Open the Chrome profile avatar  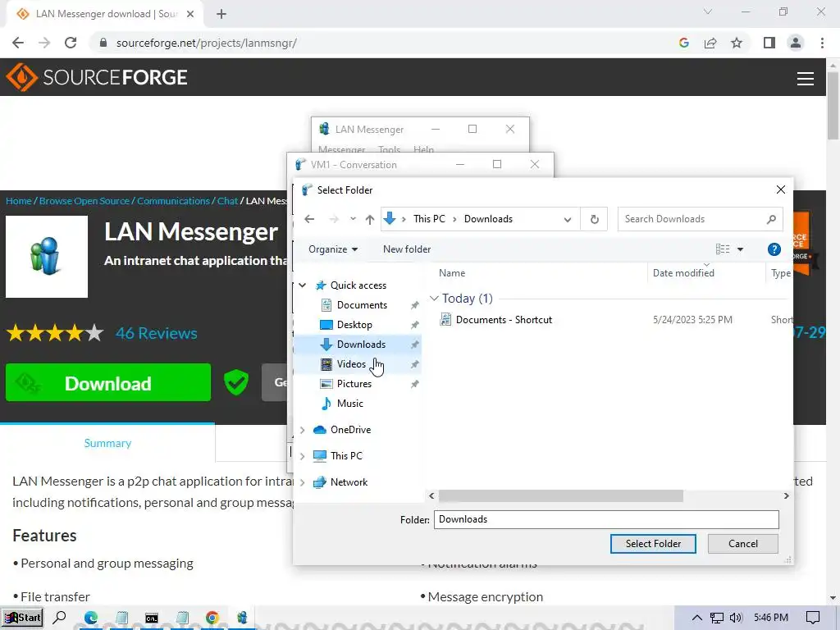796,43
